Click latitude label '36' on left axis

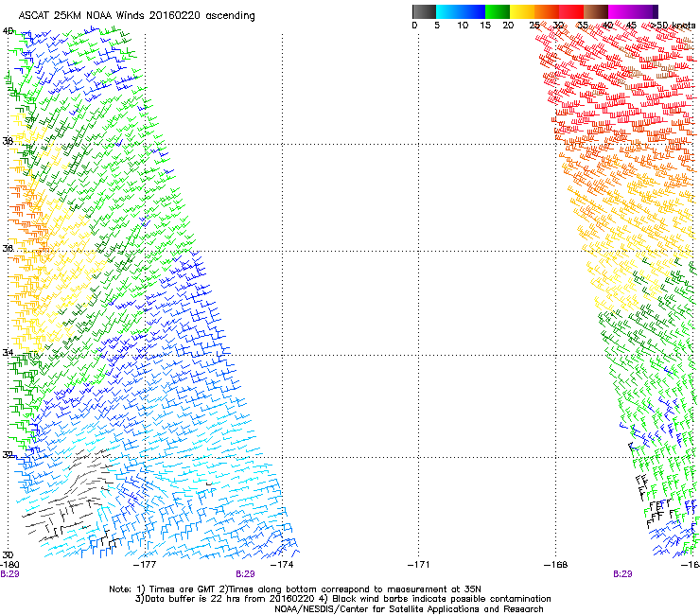click(x=8, y=248)
